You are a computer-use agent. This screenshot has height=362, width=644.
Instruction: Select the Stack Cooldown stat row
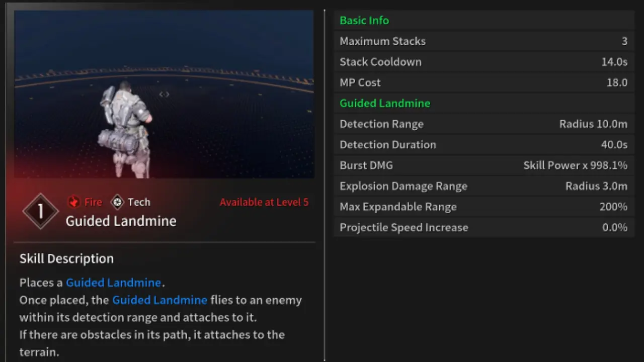(x=483, y=62)
